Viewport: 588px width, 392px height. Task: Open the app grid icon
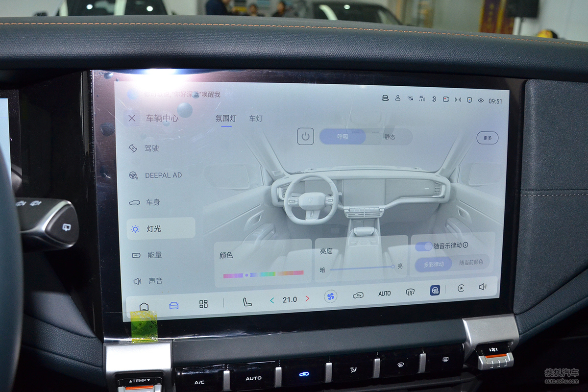(203, 304)
